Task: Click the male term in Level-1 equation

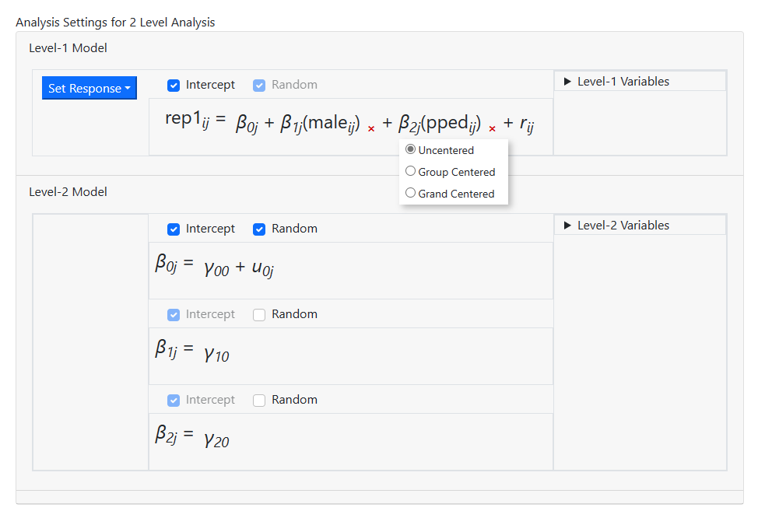Action: [331, 123]
